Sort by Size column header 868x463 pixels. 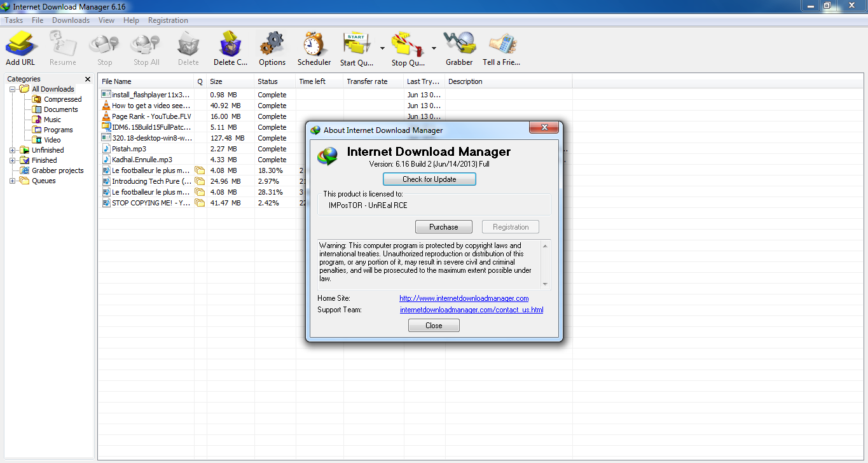(x=230, y=81)
